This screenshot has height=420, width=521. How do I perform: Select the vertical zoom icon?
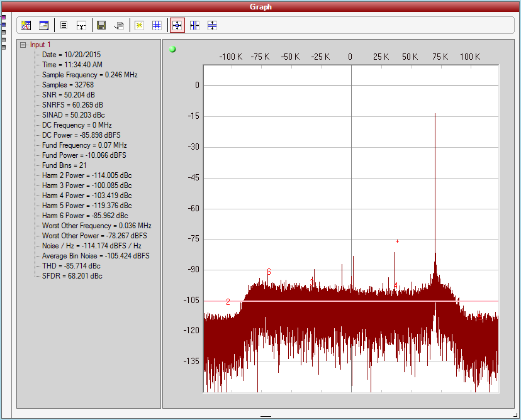(x=212, y=25)
